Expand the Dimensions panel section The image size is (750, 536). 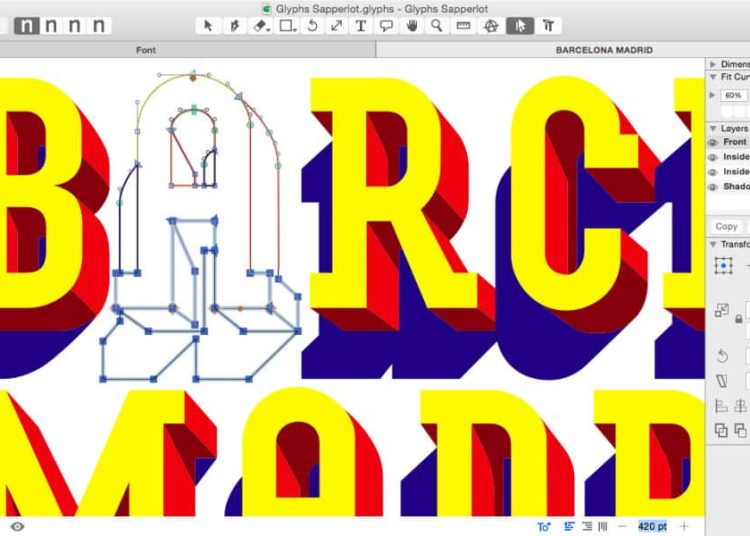712,64
